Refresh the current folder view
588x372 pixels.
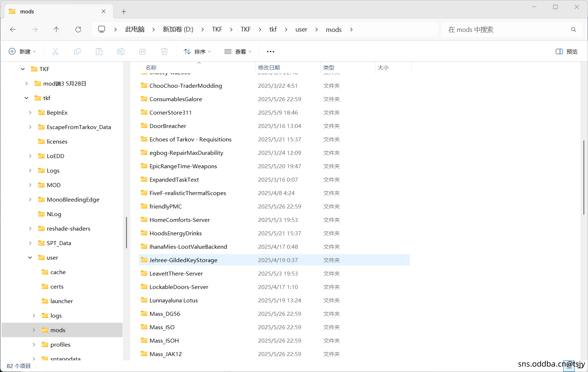[x=78, y=29]
